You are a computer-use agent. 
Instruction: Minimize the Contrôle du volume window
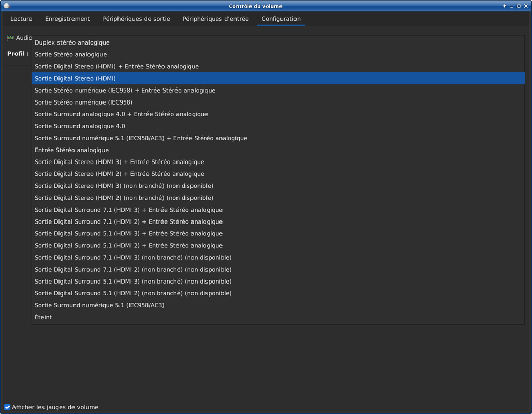pyautogui.click(x=512, y=6)
